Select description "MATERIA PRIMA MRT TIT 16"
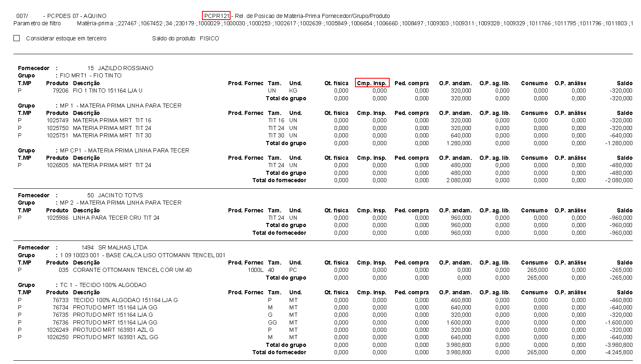Viewport: 641px width, 364px height. pyautogui.click(x=112, y=120)
